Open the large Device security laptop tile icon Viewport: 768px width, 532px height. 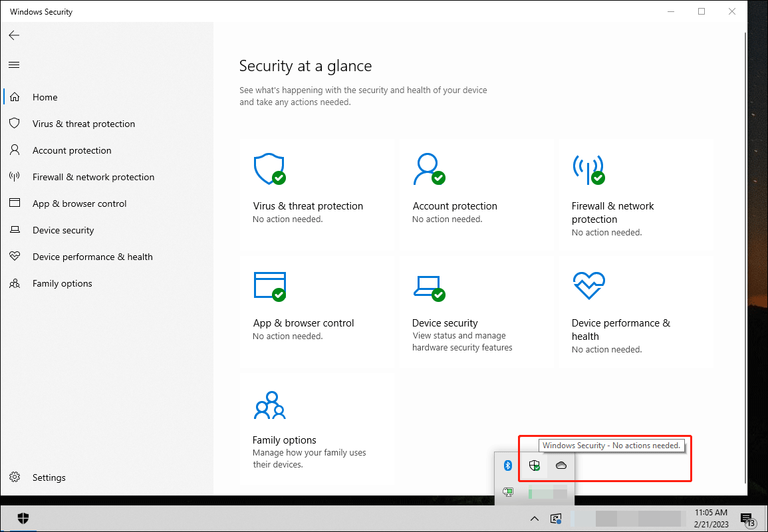coord(429,287)
